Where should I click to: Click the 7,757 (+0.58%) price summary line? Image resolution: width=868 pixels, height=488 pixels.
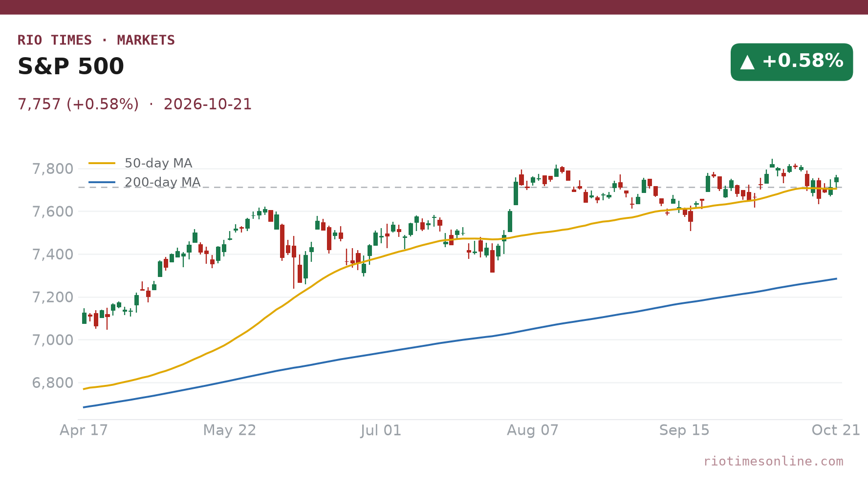pos(134,104)
